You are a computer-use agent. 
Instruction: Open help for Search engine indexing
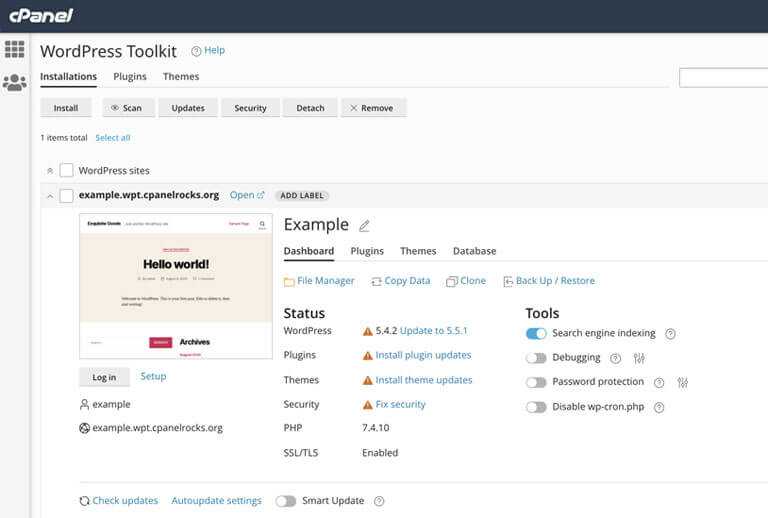pos(670,334)
